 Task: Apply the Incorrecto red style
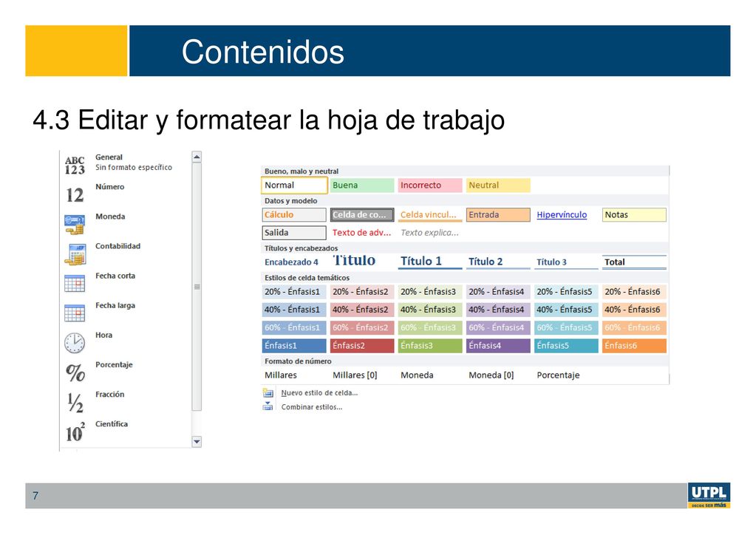tap(430, 185)
